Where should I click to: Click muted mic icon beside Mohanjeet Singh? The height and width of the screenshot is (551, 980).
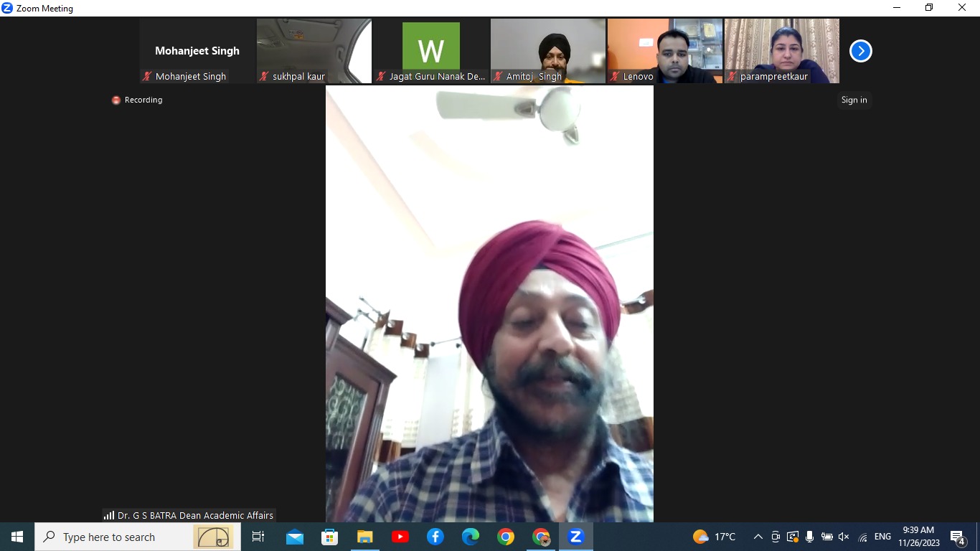147,76
